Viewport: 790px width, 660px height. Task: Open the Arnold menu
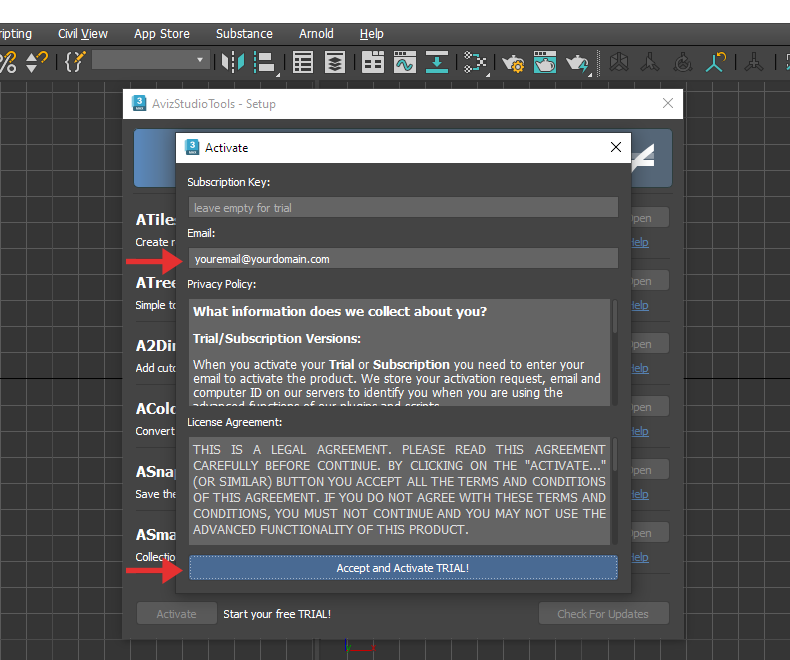[x=316, y=34]
